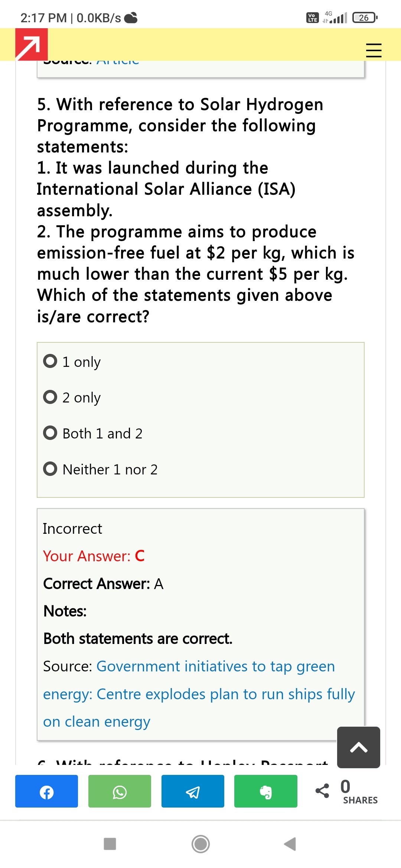The width and height of the screenshot is (401, 868).
Task: Tap the red arrow site logo
Action: click(31, 45)
